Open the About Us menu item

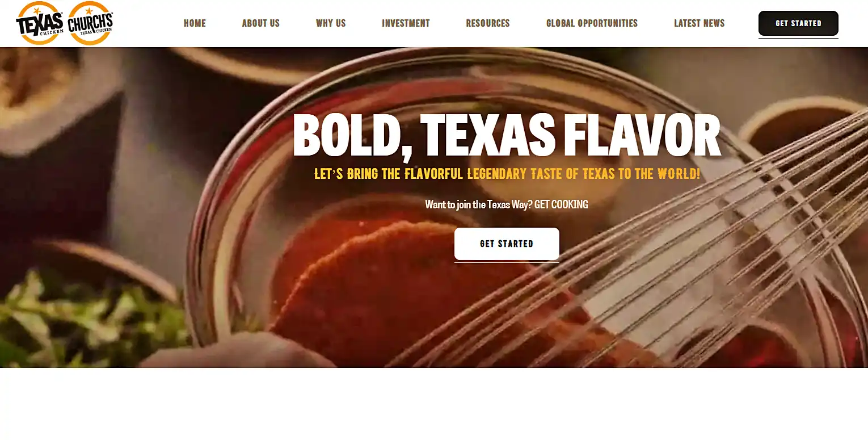pyautogui.click(x=261, y=23)
